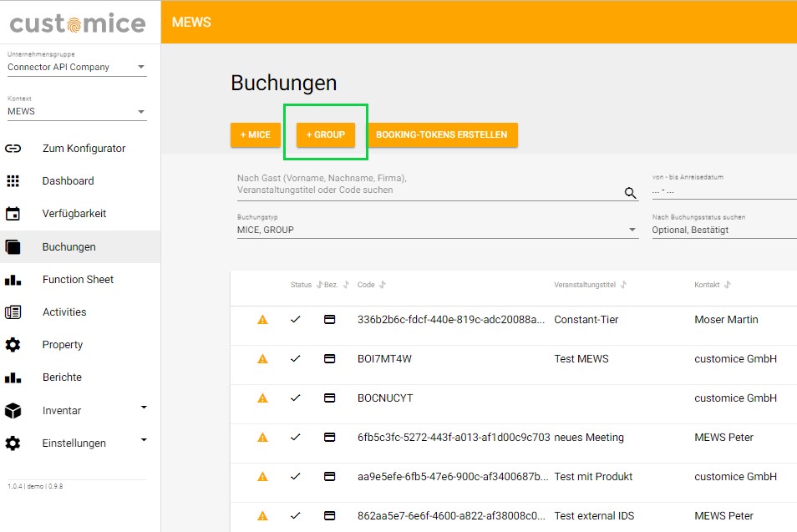
Task: Click code 6fb5c3fc-5272-443f-a013-af1d00c9c703
Action: [454, 437]
